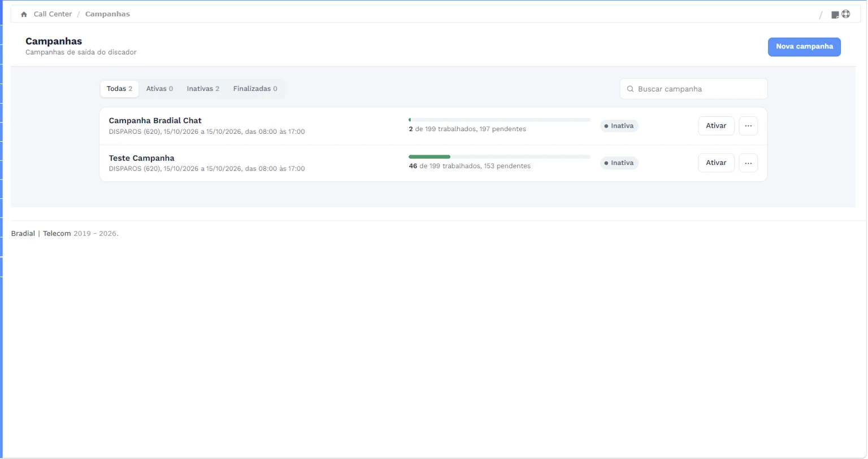Activate Teste Campanha with Ativar
The height and width of the screenshot is (459, 868).
[x=716, y=163]
